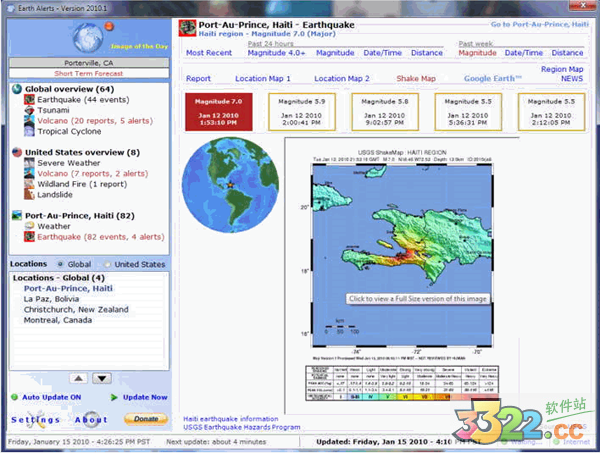
Task: Click the Global overview globe icon
Action: click(17, 89)
